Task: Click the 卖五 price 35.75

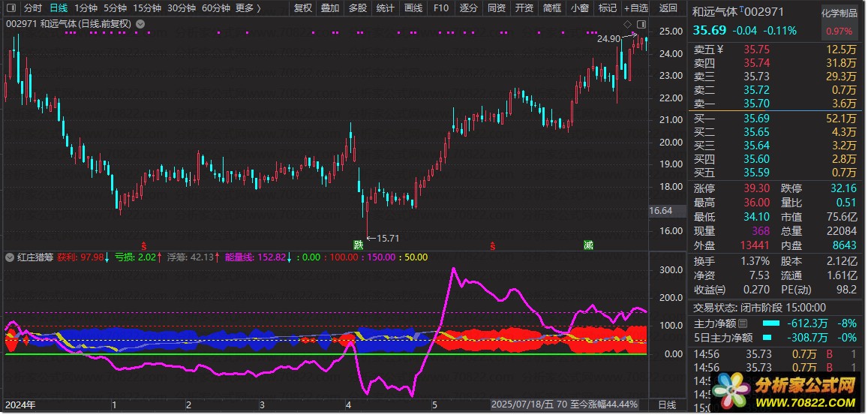Action: [x=756, y=50]
